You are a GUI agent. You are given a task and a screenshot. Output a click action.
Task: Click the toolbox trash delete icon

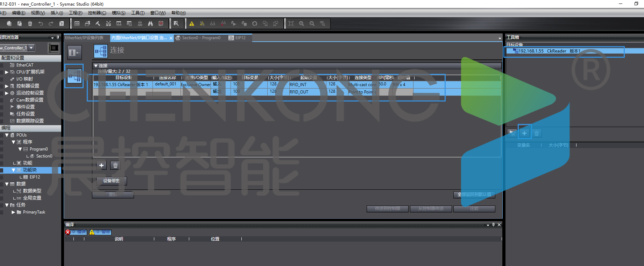pyautogui.click(x=537, y=133)
